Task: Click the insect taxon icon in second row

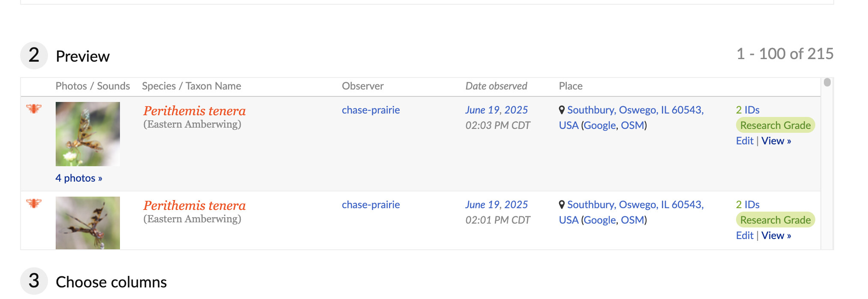Action: coord(34,203)
